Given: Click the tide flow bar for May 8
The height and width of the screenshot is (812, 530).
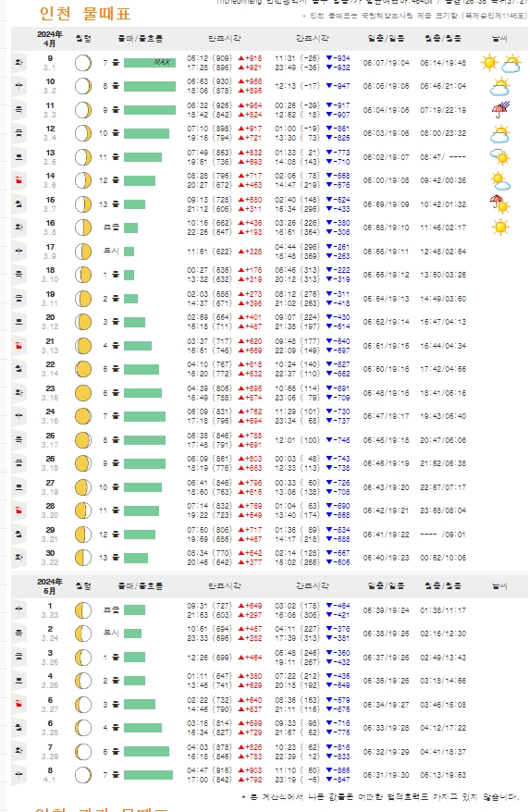Looking at the screenshot, I should pos(148,775).
